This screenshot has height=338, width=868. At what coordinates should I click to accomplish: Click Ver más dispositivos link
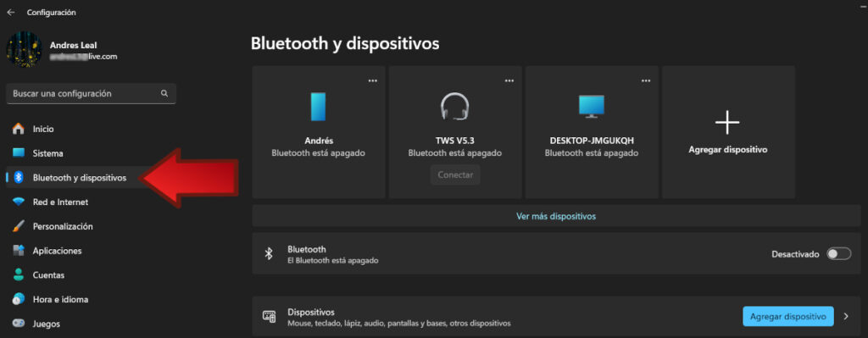[556, 216]
